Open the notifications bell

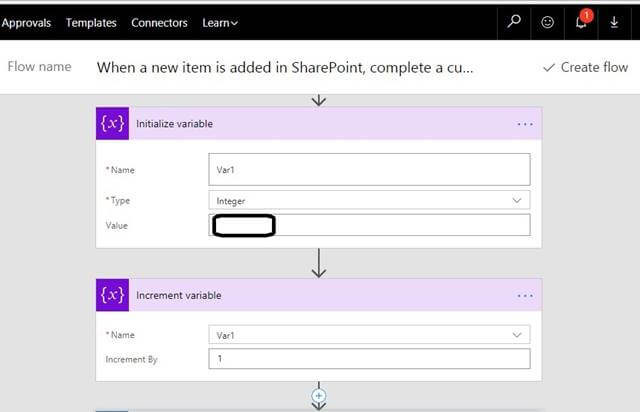pyautogui.click(x=581, y=22)
